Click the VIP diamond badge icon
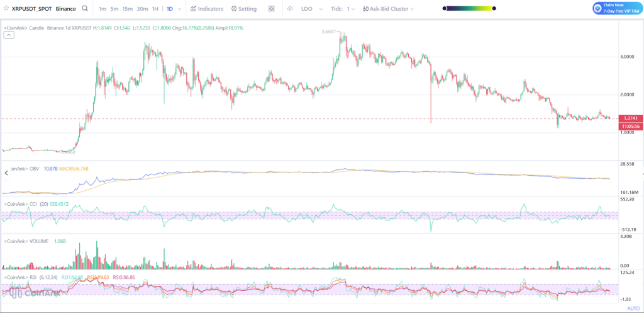 pos(598,8)
